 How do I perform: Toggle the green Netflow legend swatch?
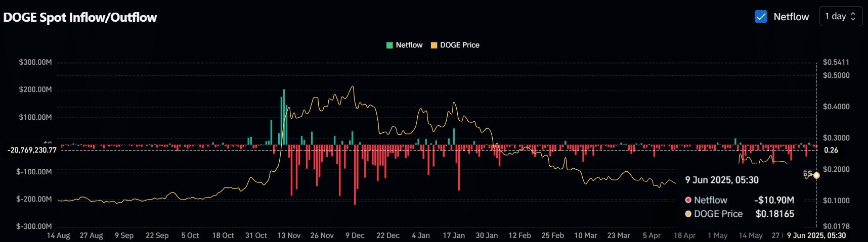389,45
